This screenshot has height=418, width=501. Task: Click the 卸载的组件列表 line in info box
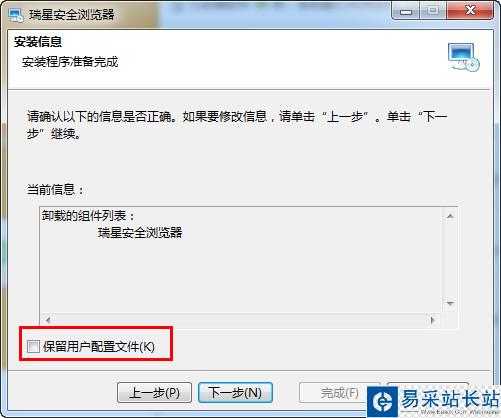tap(88, 216)
